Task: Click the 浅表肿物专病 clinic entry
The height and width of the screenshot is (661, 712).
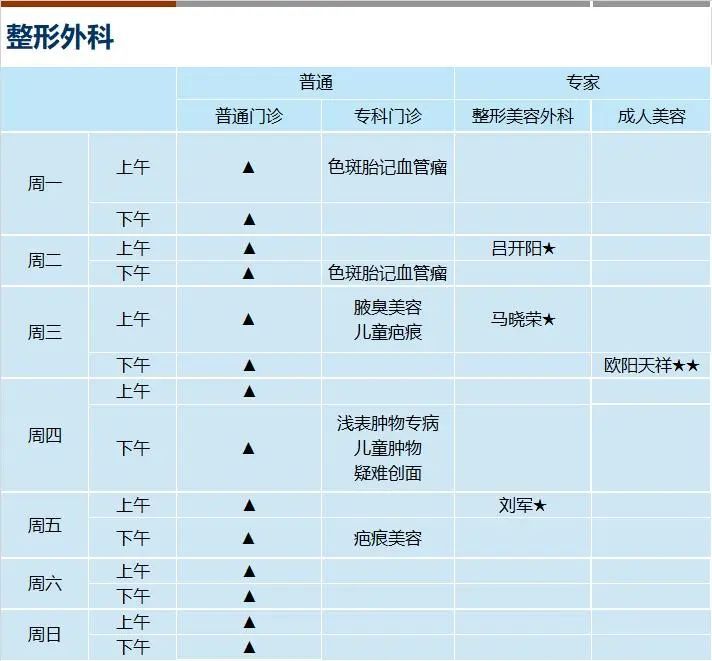Action: click(388, 423)
